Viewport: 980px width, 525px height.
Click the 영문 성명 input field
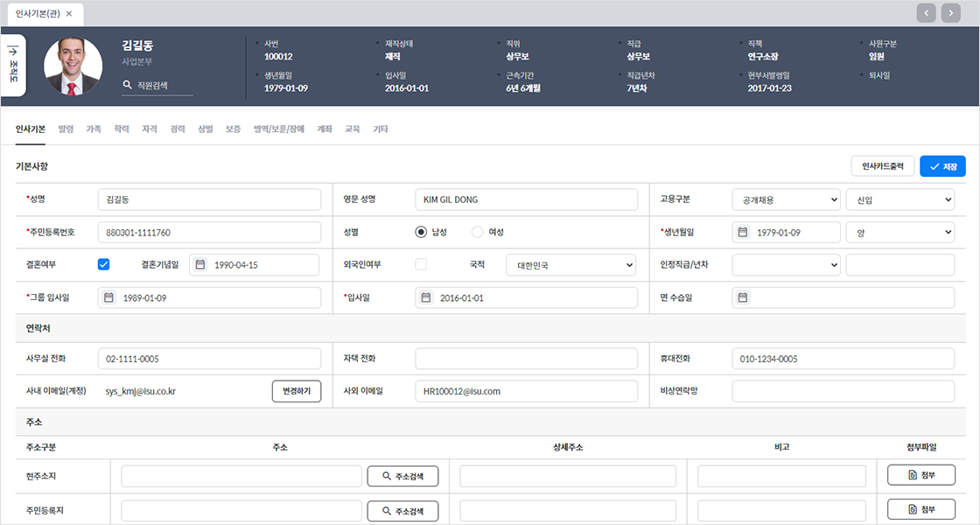coord(526,199)
